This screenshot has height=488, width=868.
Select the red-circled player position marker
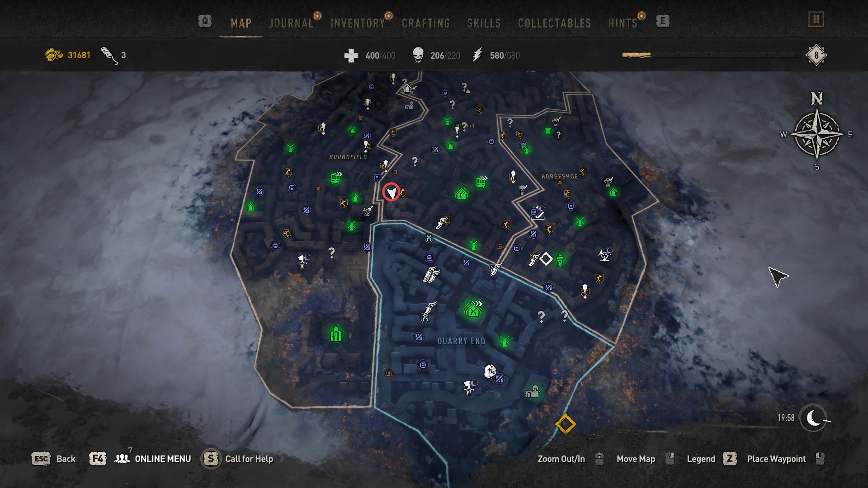[x=391, y=192]
